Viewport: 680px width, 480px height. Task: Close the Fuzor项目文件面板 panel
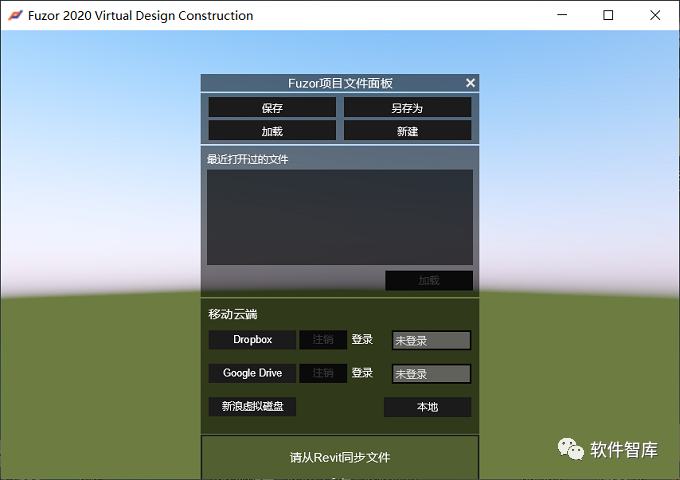470,83
